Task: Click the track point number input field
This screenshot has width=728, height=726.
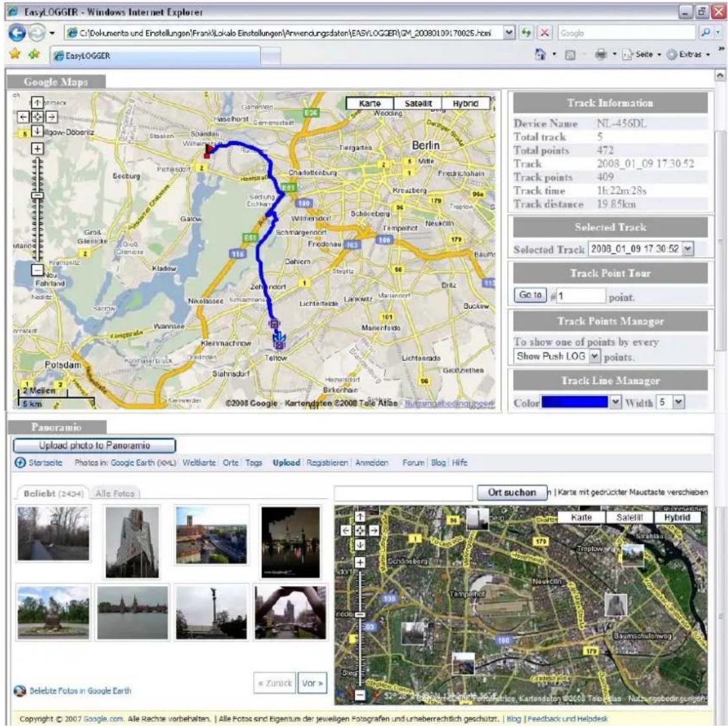Action: pyautogui.click(x=581, y=296)
